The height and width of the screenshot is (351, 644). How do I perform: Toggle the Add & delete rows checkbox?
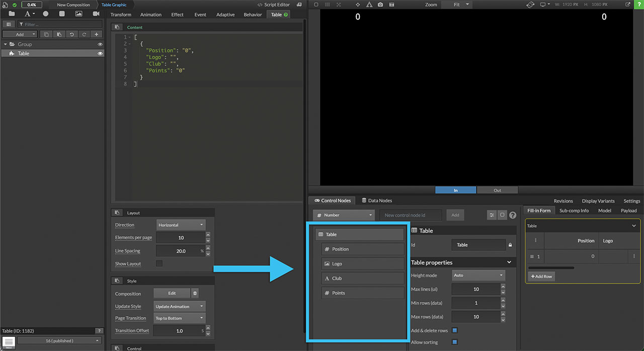[x=455, y=330]
